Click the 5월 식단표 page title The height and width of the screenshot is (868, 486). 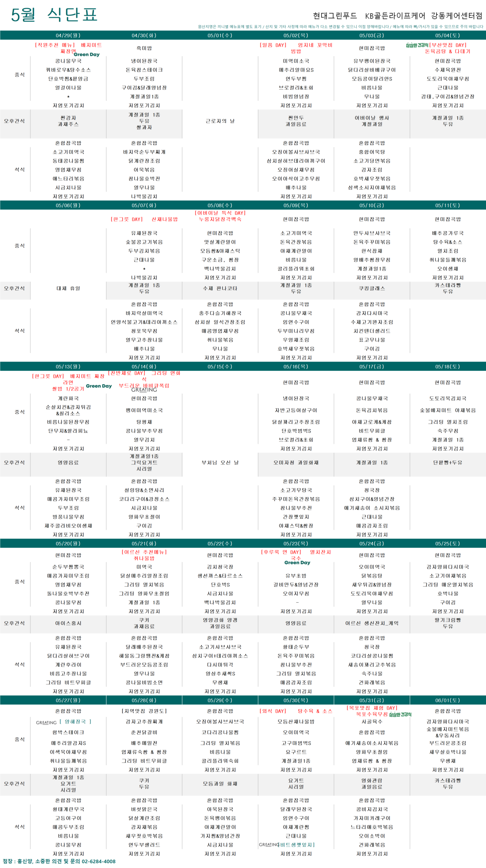[54, 14]
